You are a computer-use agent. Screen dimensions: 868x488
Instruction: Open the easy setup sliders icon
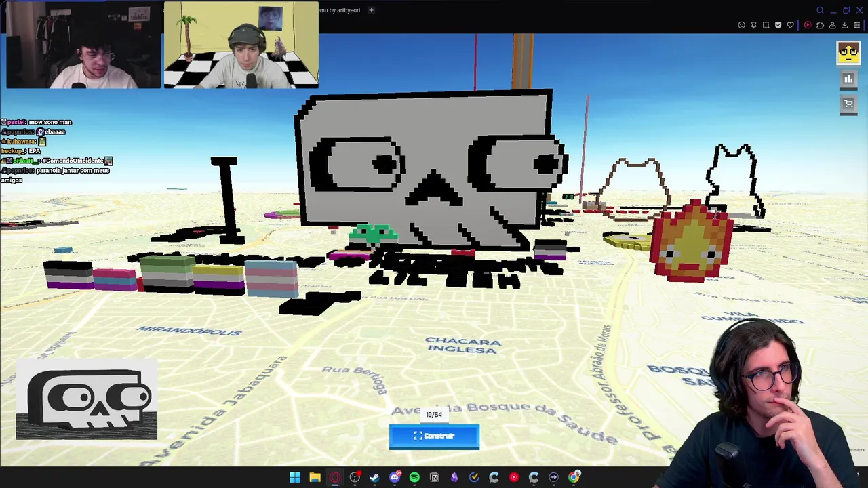pyautogui.click(x=856, y=25)
